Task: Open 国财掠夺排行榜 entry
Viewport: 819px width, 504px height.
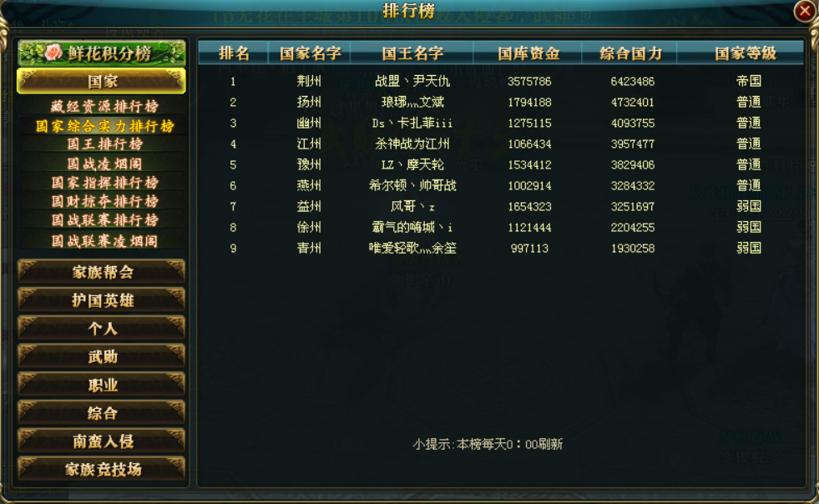Action: click(x=104, y=202)
